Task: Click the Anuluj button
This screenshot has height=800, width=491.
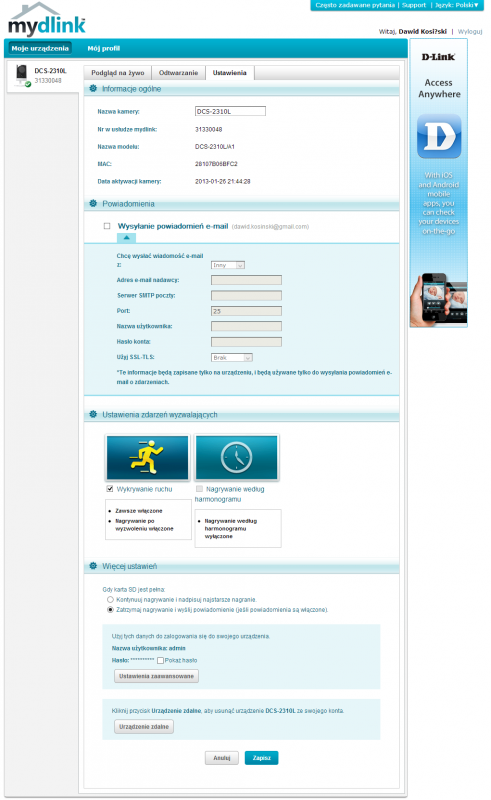Action: tap(222, 758)
